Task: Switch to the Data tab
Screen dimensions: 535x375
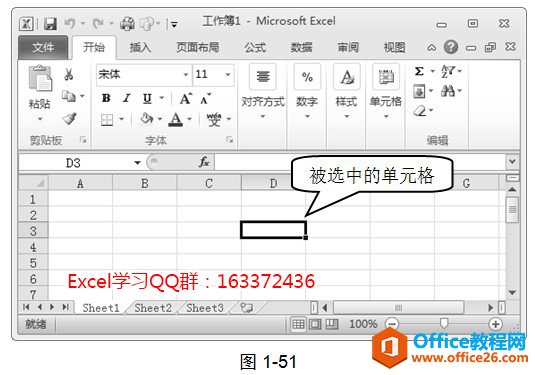Action: pyautogui.click(x=301, y=47)
